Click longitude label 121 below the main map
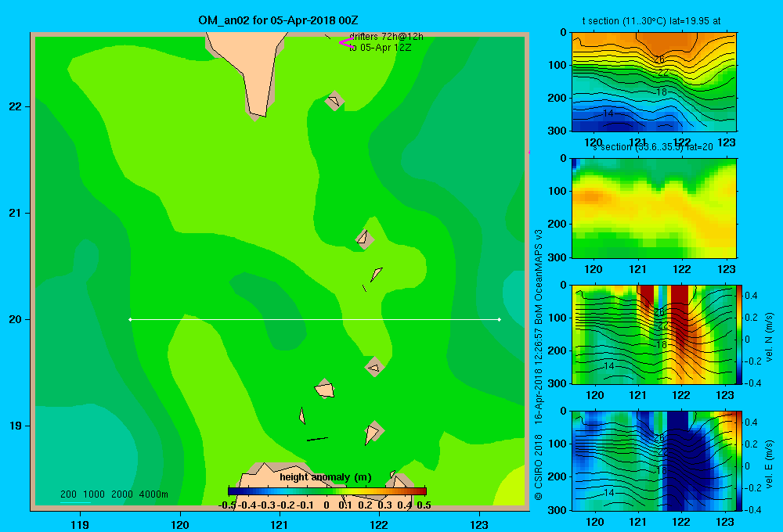783x532 pixels. [280, 524]
